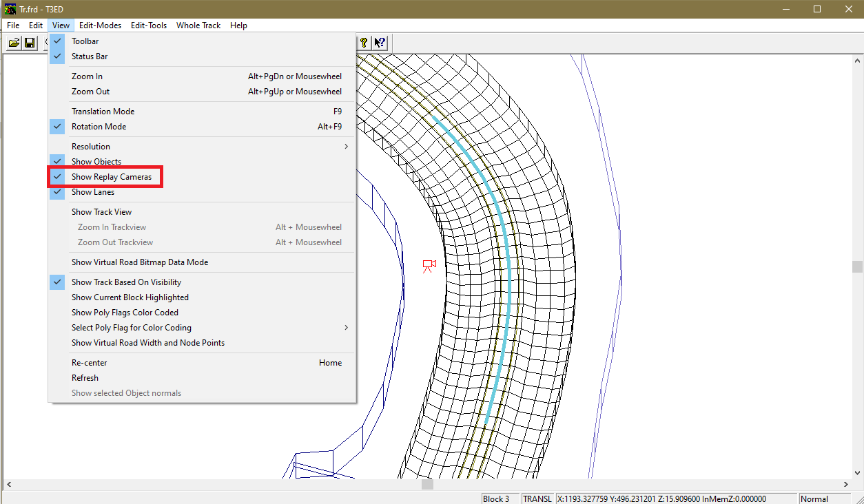Minimize the T3ED window

(x=785, y=9)
